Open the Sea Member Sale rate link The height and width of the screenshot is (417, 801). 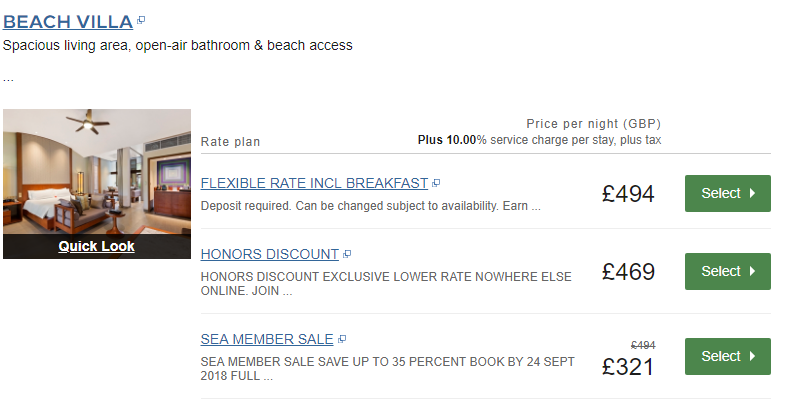tap(267, 340)
